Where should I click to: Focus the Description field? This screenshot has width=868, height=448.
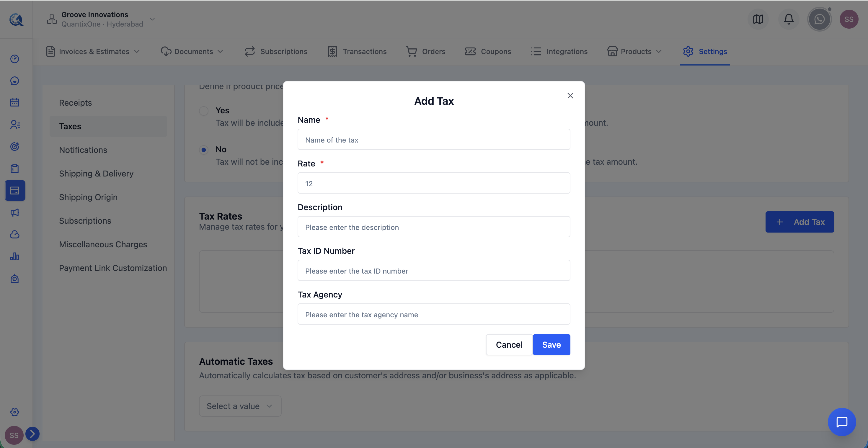click(x=434, y=227)
